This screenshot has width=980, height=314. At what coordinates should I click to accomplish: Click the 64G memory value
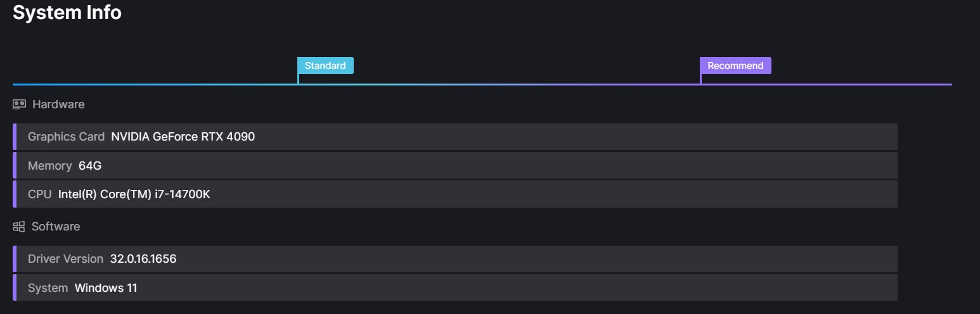click(90, 166)
